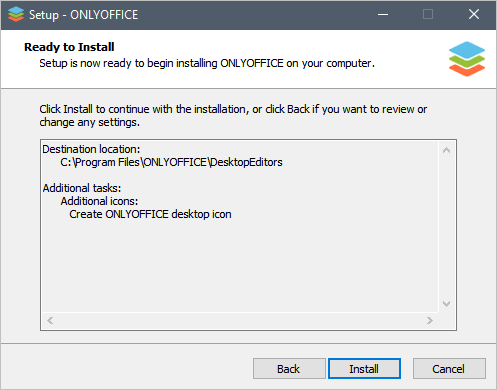The height and width of the screenshot is (390, 497).
Task: Click the 'Additional tasks:' line in the summary
Action: 82,188
